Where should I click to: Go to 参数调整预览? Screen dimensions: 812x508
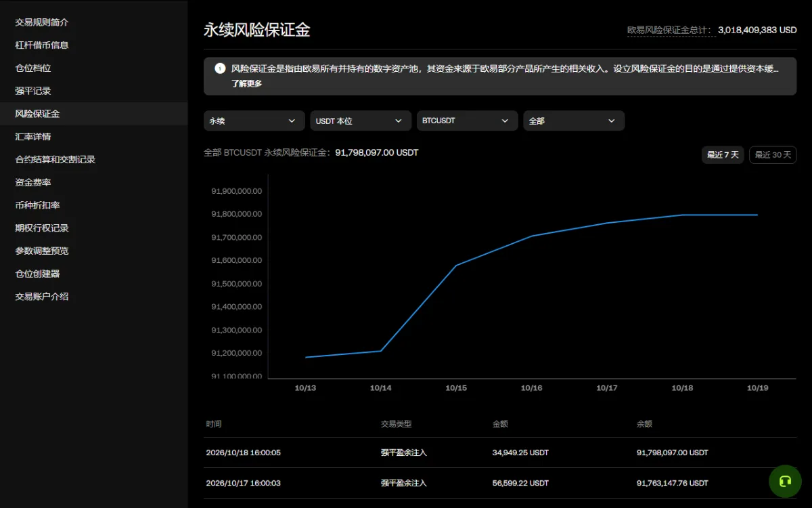point(42,251)
